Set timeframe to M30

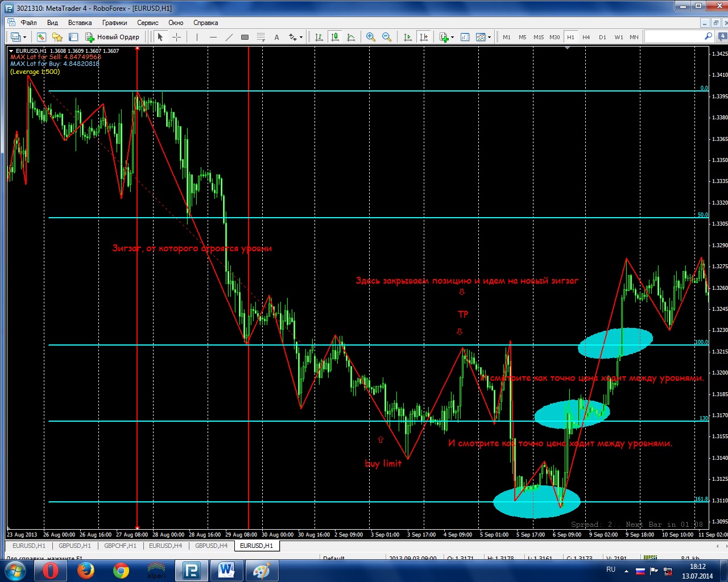555,37
